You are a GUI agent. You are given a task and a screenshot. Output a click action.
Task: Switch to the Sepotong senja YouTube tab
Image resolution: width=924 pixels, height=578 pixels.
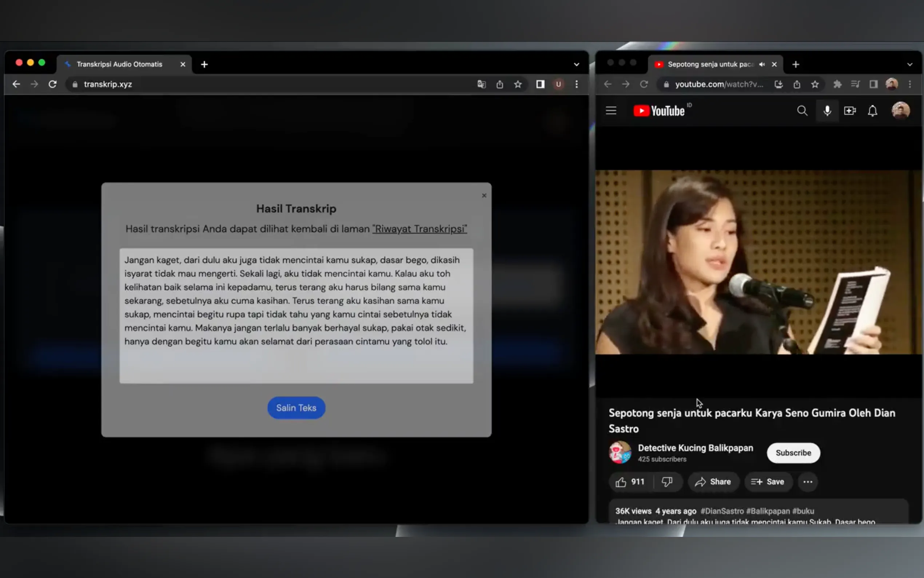point(710,64)
